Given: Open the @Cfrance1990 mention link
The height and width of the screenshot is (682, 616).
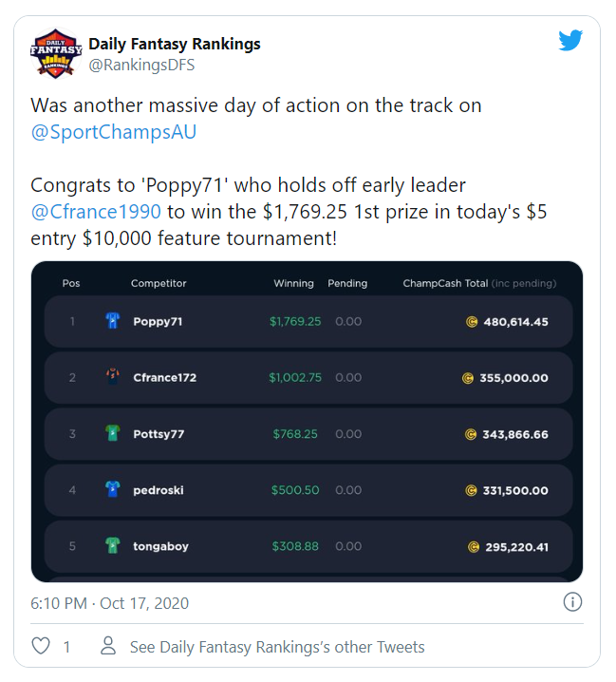Looking at the screenshot, I should pos(96,212).
